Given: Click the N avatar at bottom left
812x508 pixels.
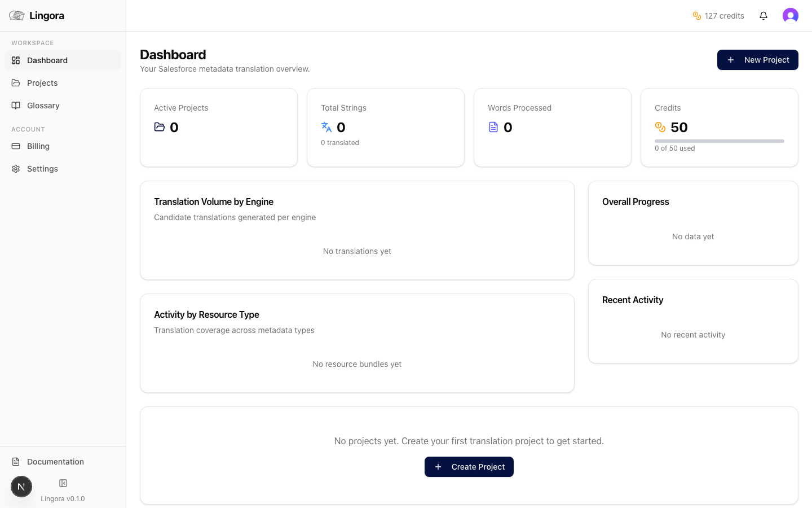Looking at the screenshot, I should [x=21, y=486].
